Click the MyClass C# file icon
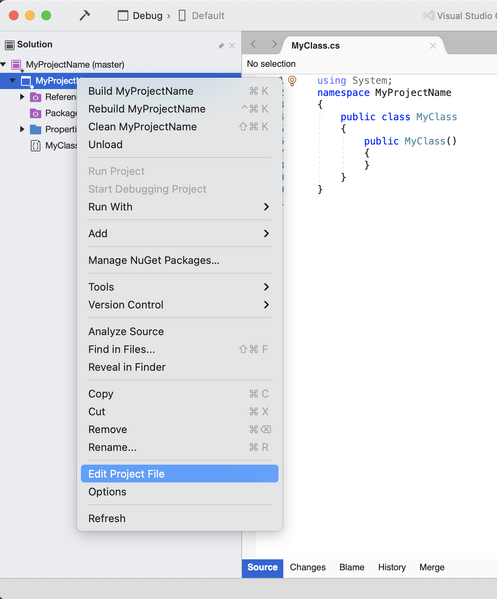Image resolution: width=497 pixels, height=599 pixels. point(36,146)
